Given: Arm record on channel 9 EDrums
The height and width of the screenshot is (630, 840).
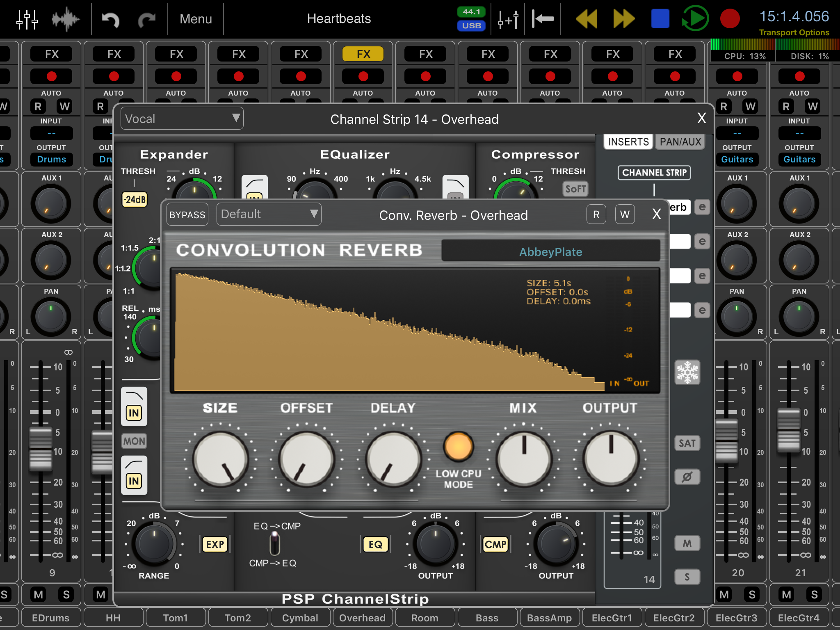Looking at the screenshot, I should click(x=51, y=76).
